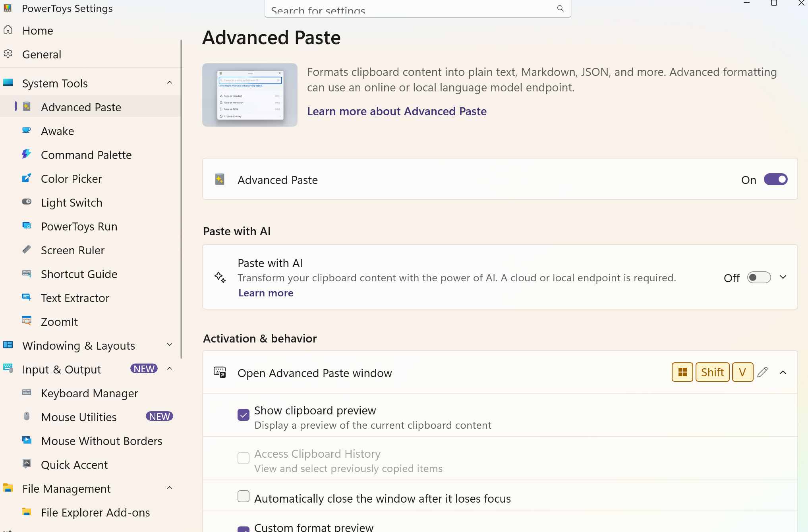Open Learn more about Advanced Paste link

(396, 111)
